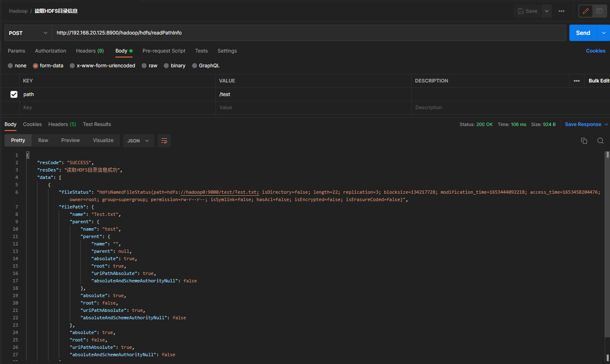610x364 pixels.
Task: Copy response using the copy icon
Action: (584, 141)
